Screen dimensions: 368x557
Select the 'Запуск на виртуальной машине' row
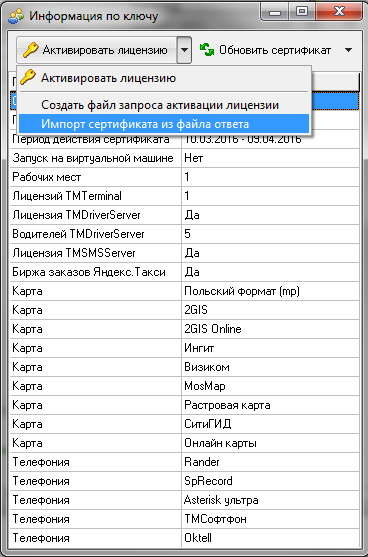coord(184,158)
